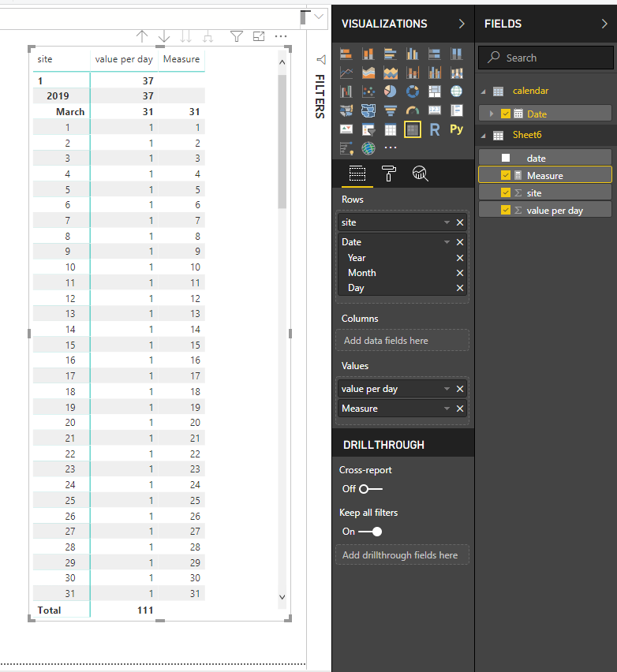
Task: Check the Sheet6 date field
Action: tap(506, 158)
